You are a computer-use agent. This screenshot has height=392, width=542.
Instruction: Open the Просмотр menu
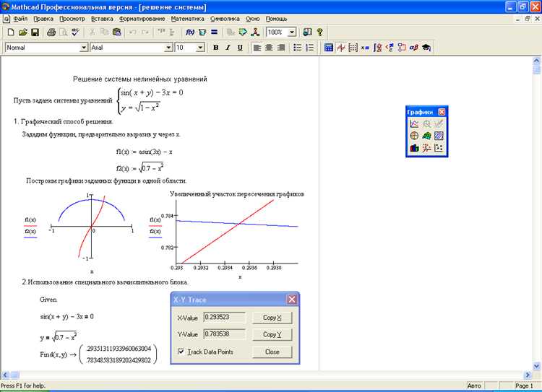tap(72, 19)
